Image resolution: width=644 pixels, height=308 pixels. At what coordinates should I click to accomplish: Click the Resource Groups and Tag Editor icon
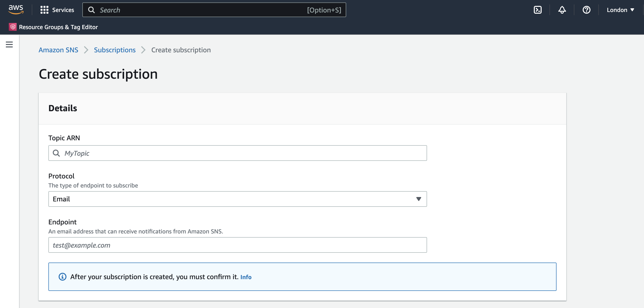(12, 27)
